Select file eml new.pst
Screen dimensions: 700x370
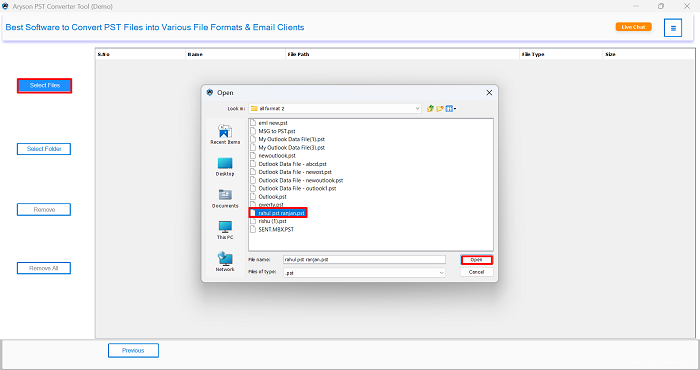[x=269, y=123]
